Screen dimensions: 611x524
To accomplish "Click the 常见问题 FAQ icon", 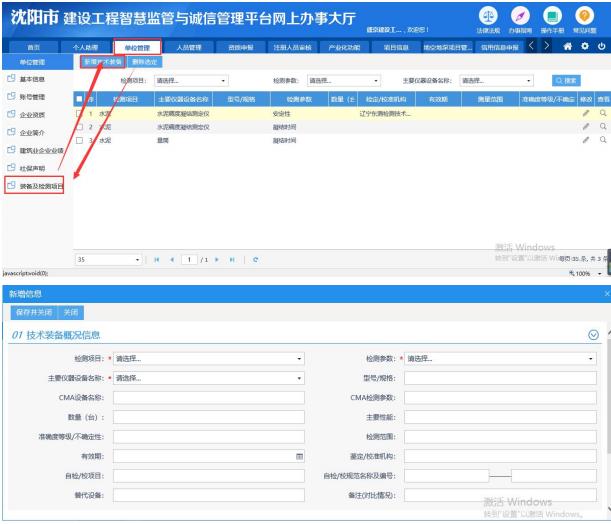I will pos(585,17).
